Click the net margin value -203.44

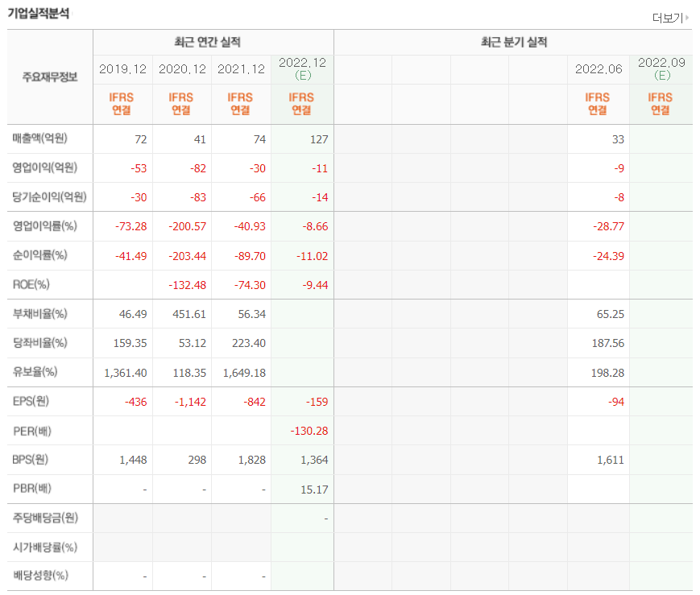[188, 256]
